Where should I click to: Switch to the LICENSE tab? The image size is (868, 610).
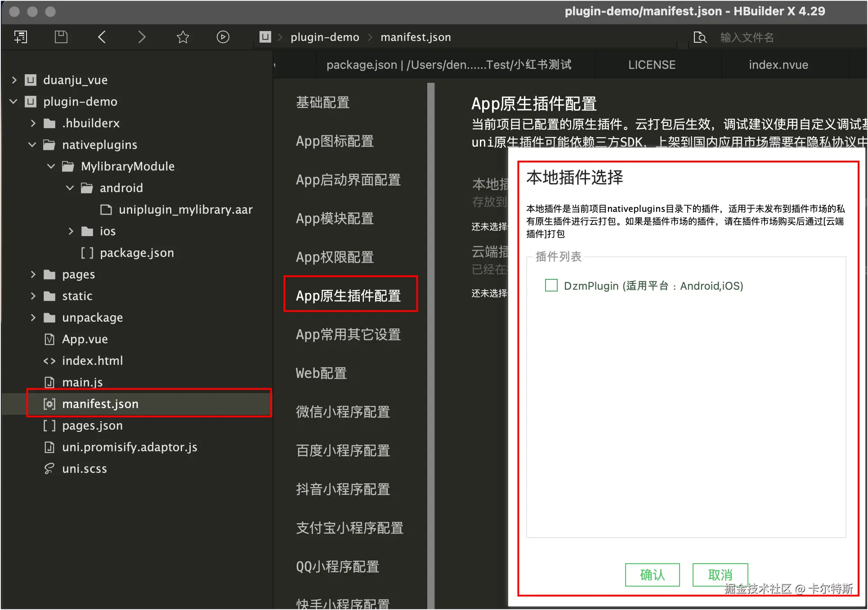652,65
